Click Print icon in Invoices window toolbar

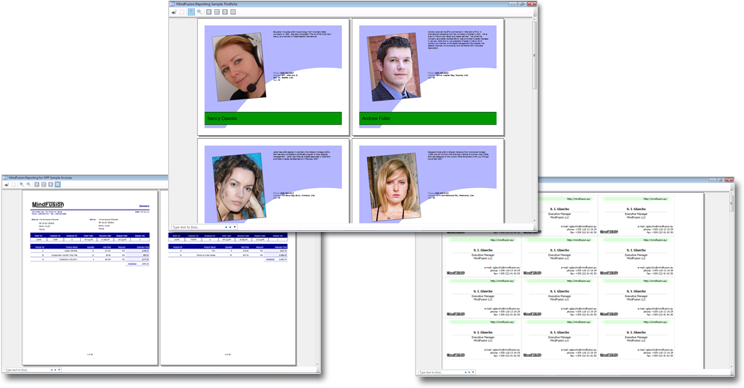7,185
